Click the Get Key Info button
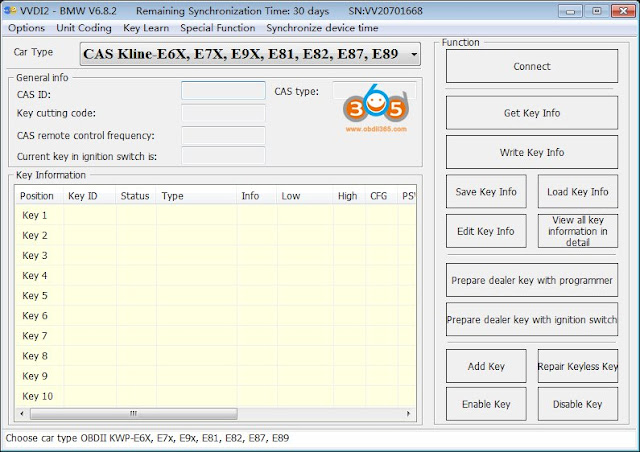This screenshot has height=452, width=640. pos(532,113)
